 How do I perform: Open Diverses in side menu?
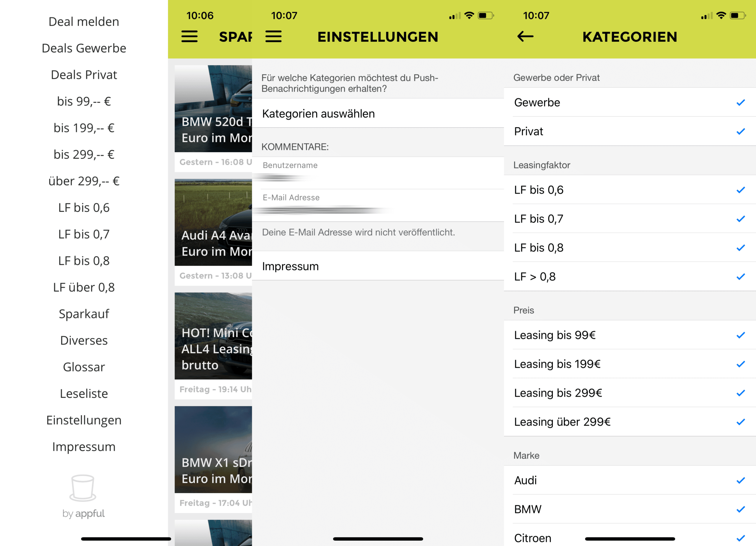pos(84,341)
